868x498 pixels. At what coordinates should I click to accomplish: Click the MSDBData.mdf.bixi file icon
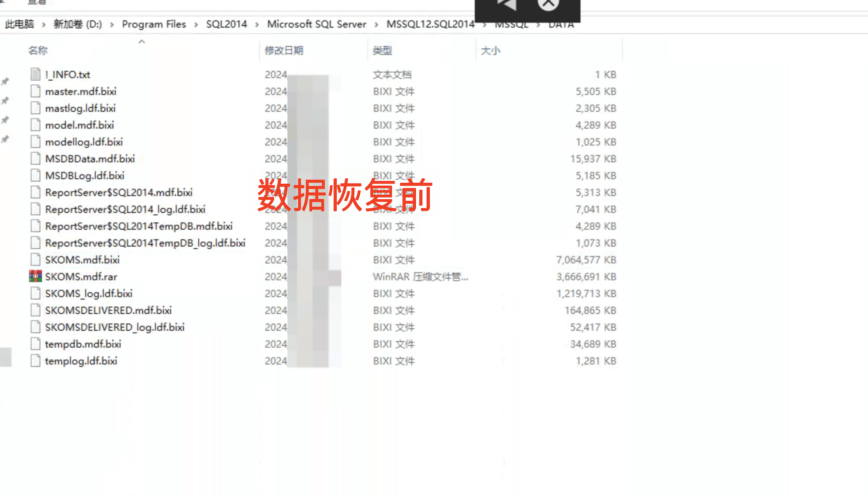35,159
